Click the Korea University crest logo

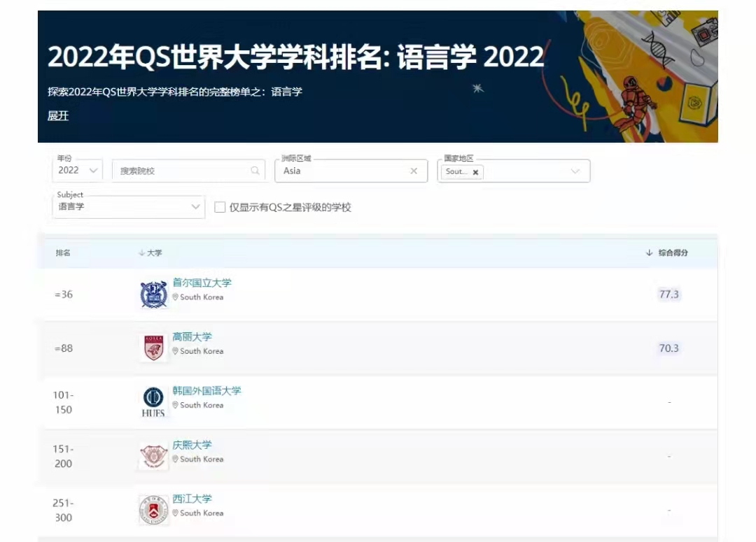pos(153,348)
